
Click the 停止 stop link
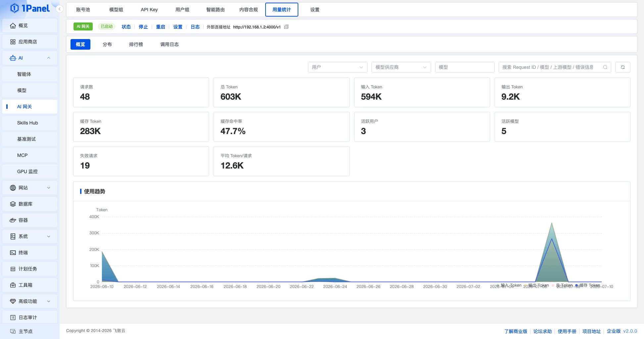[143, 27]
